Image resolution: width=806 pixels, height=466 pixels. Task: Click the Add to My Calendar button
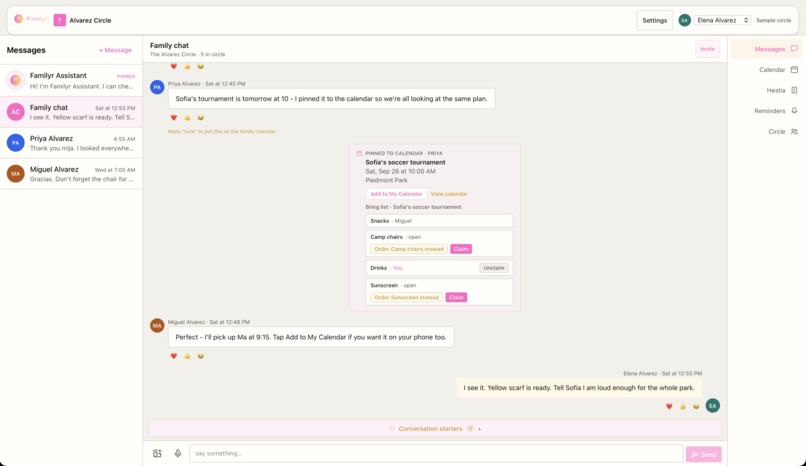[396, 194]
